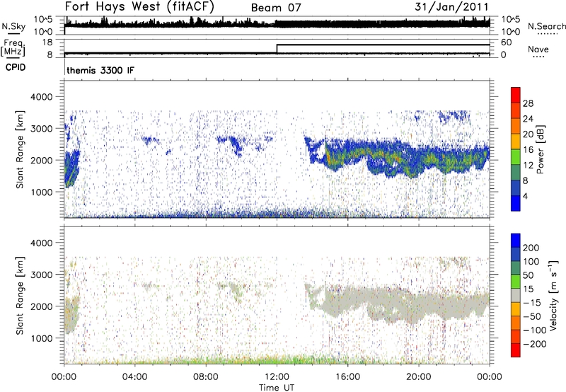Click the '1000' tick on velocity plot

click(41, 338)
